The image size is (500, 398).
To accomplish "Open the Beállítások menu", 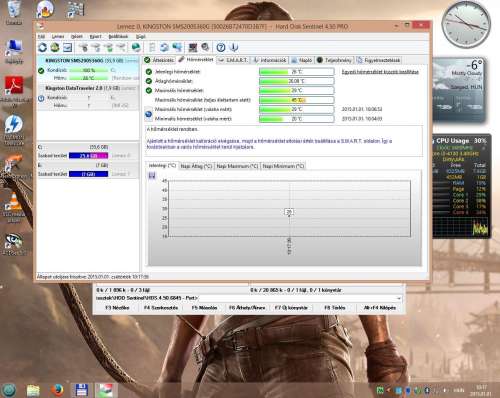I will tap(118, 36).
